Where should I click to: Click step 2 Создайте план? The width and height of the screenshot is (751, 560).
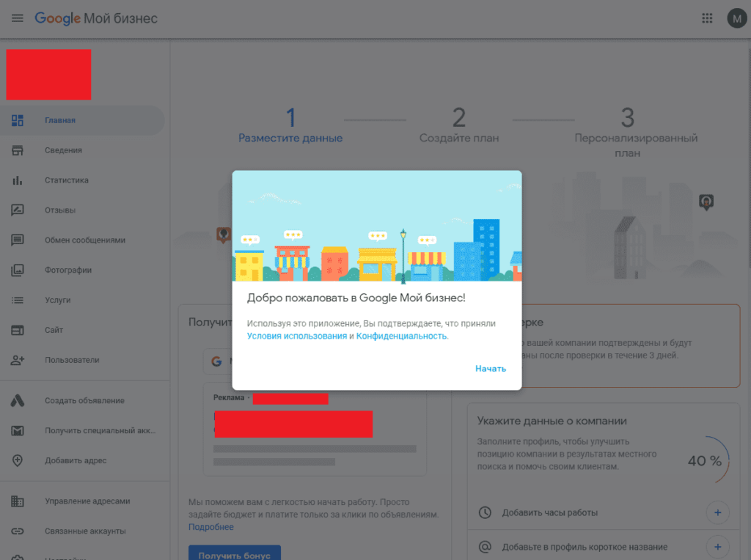coord(458,126)
